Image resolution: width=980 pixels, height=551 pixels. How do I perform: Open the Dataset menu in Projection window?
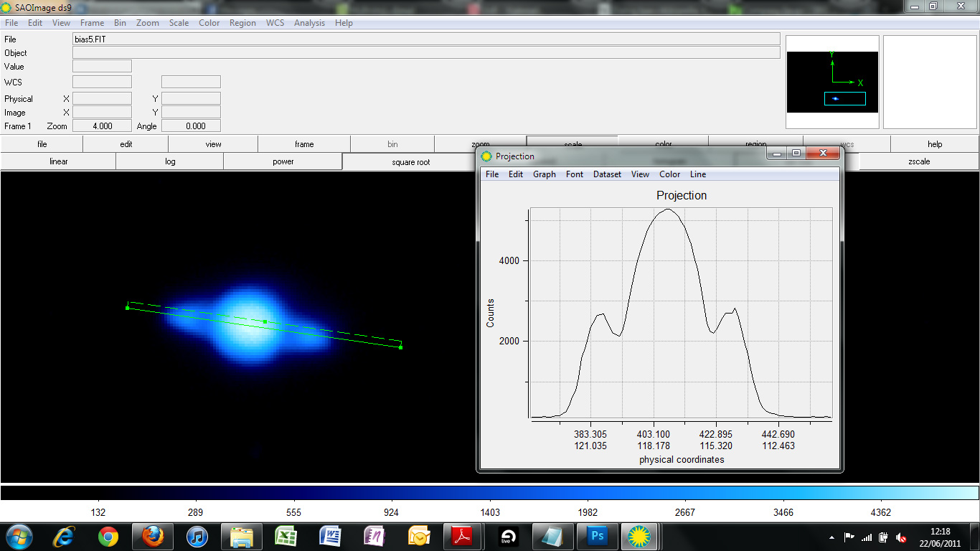607,174
